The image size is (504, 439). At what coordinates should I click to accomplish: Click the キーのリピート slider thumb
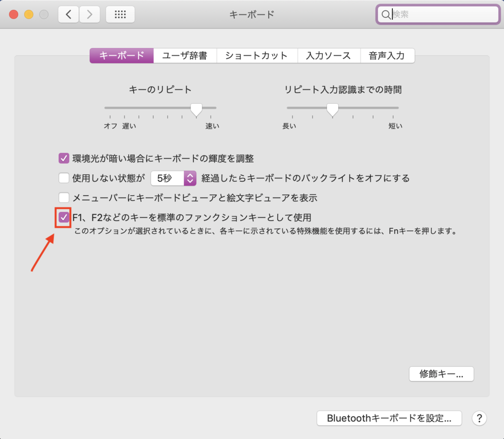(x=196, y=110)
